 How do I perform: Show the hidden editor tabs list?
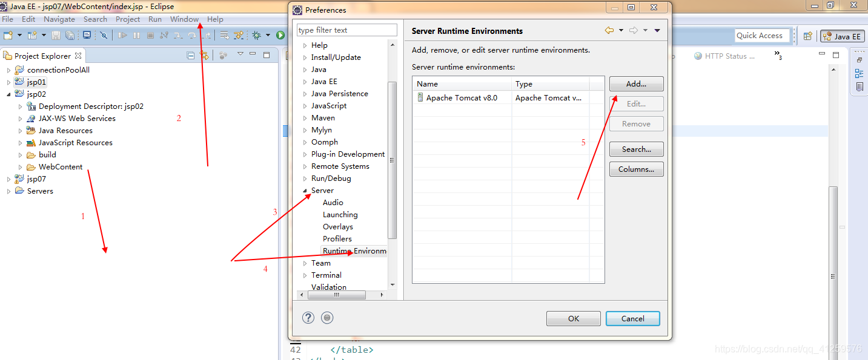pos(778,56)
